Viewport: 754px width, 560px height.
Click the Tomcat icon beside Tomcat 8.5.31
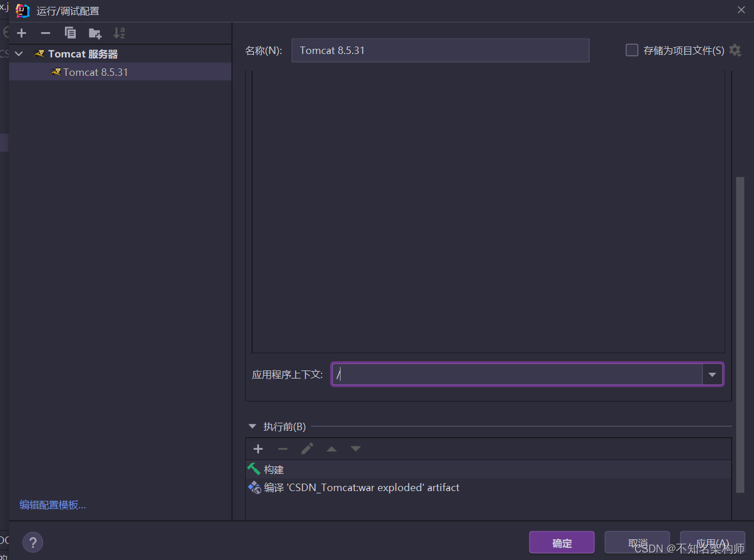pos(56,72)
